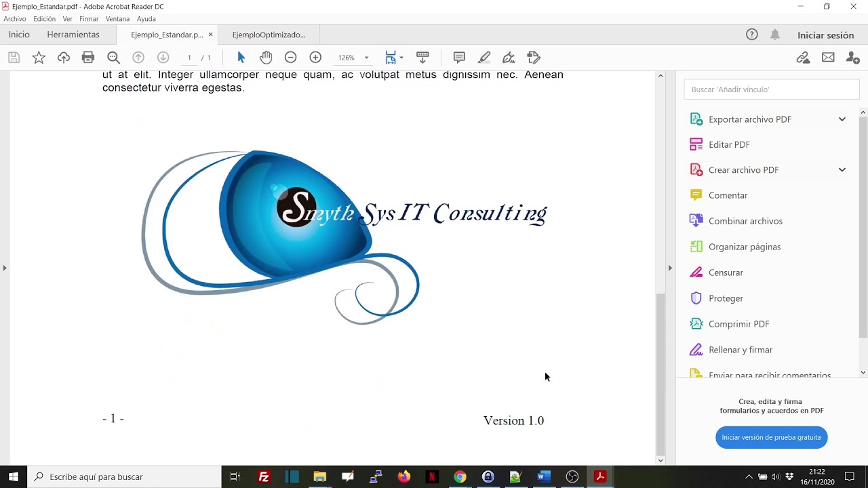Activate the selection arrow tool
Screen dimensions: 868x488
(x=241, y=58)
